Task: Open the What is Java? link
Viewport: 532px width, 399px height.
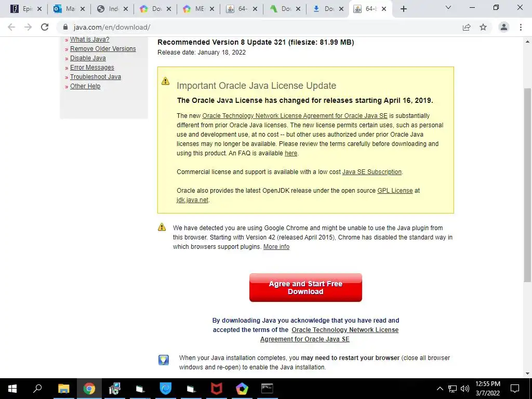Action: point(89,39)
